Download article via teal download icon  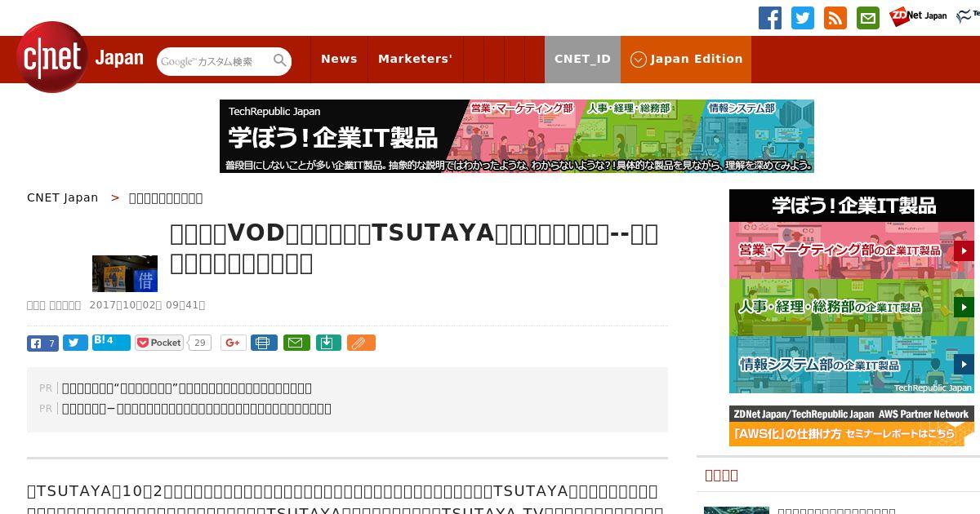tap(327, 343)
